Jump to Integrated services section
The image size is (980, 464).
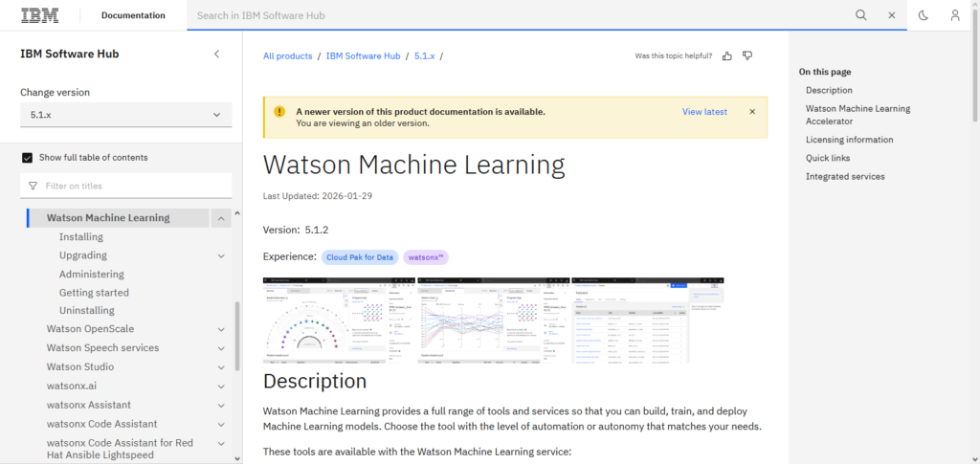pos(845,177)
